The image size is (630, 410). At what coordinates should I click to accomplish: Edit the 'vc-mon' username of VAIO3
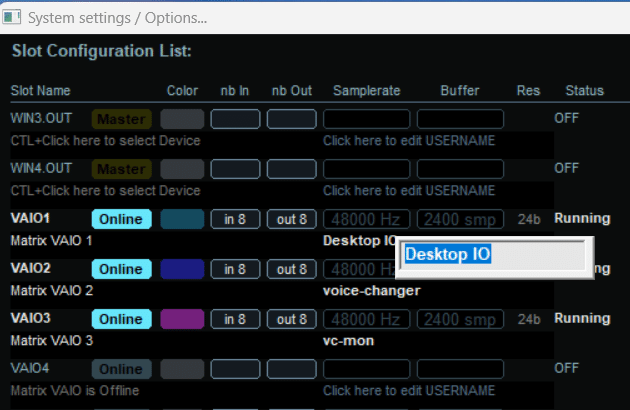[x=348, y=341]
